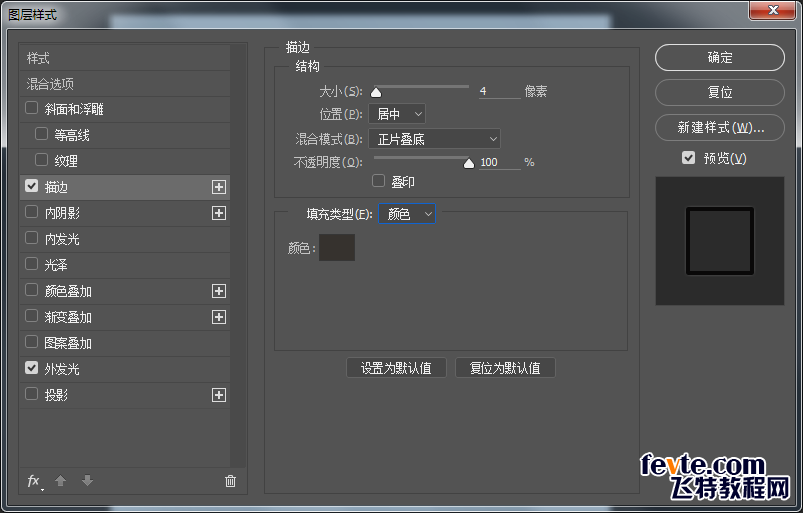Enable the 内阴影 checkbox
Image resolution: width=803 pixels, height=513 pixels.
pos(32,212)
